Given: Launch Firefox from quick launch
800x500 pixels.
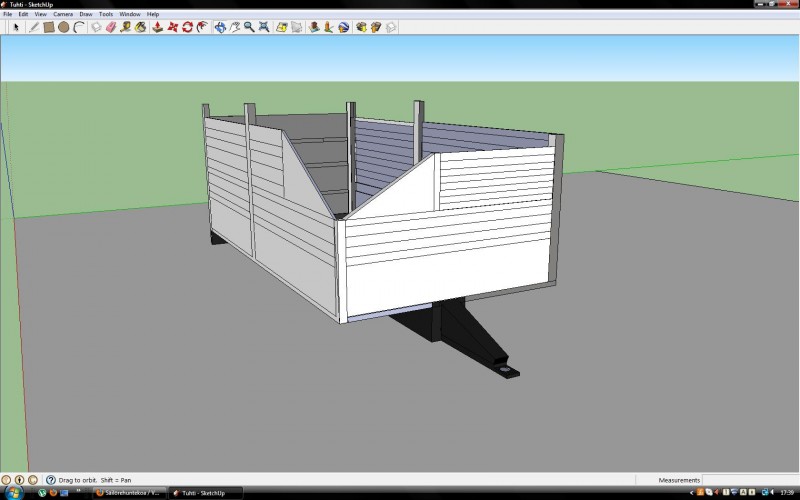Looking at the screenshot, I should [53, 493].
